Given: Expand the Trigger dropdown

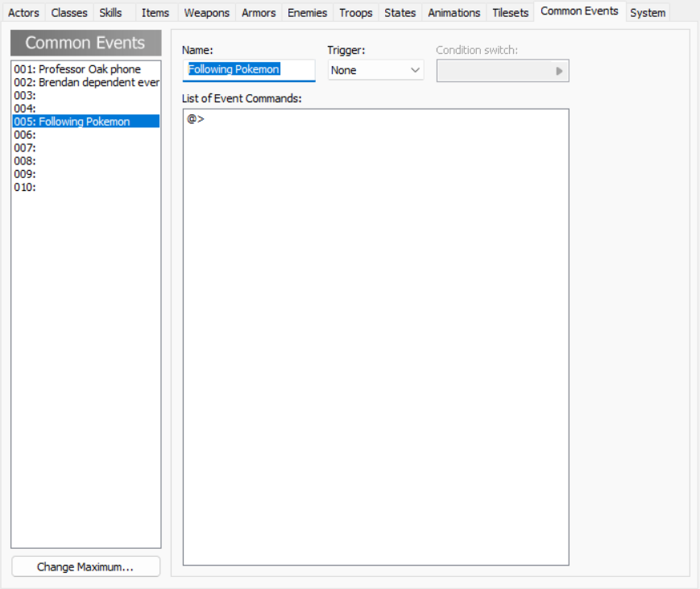Looking at the screenshot, I should pyautogui.click(x=375, y=71).
